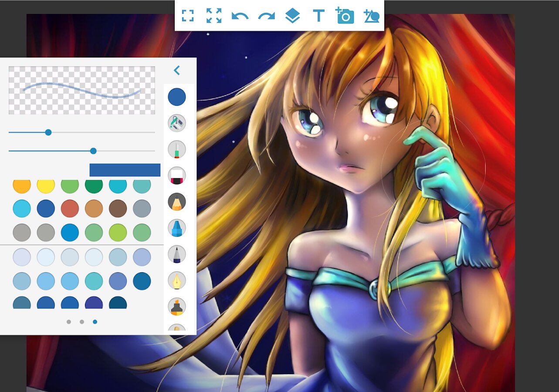
Task: Pick the lime green color swatch
Action: [x=118, y=233]
